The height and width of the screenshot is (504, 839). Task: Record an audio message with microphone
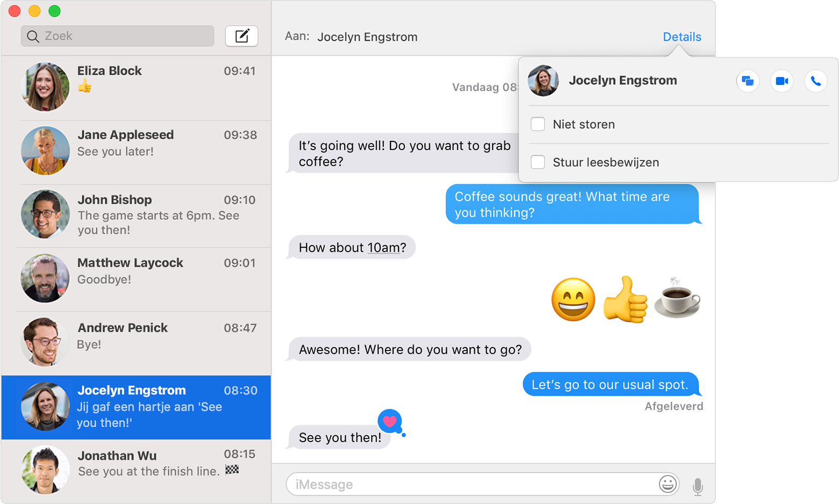tap(698, 486)
